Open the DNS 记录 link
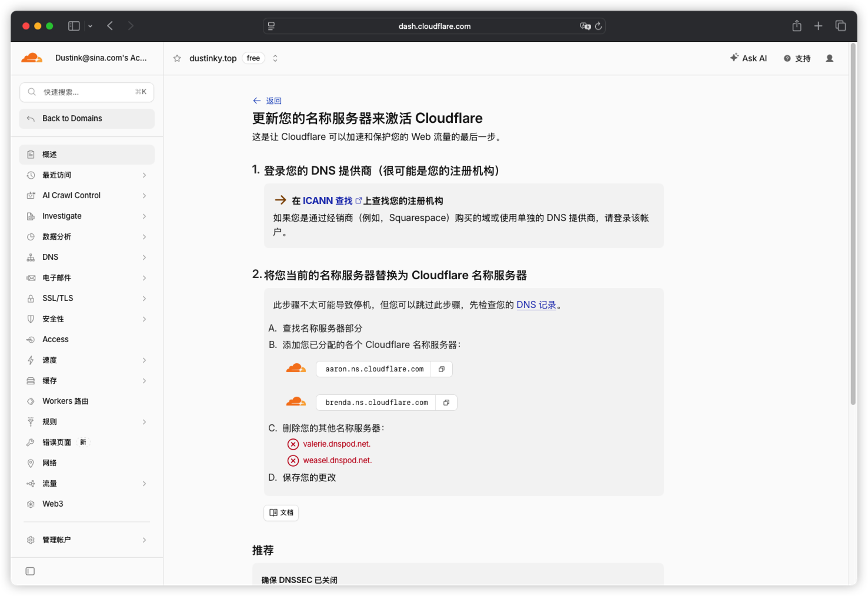The height and width of the screenshot is (596, 868). (x=536, y=305)
